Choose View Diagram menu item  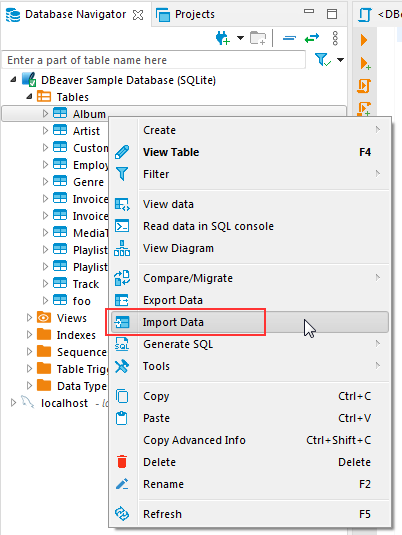tap(249, 248)
